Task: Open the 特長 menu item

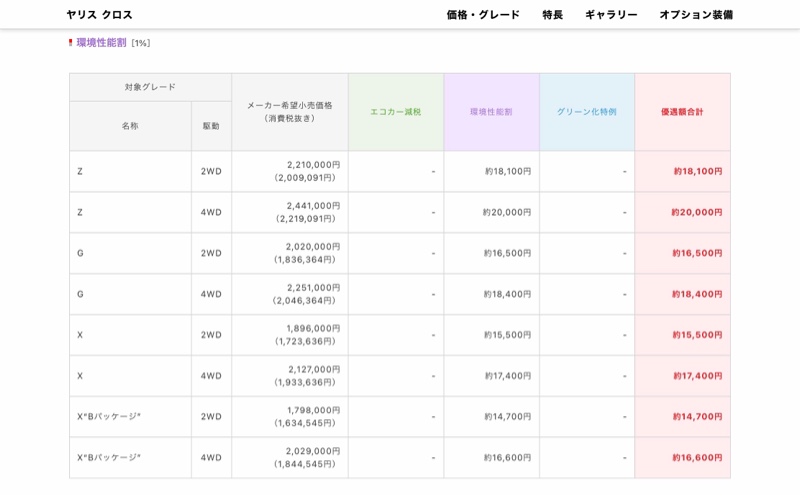Action: click(x=552, y=15)
